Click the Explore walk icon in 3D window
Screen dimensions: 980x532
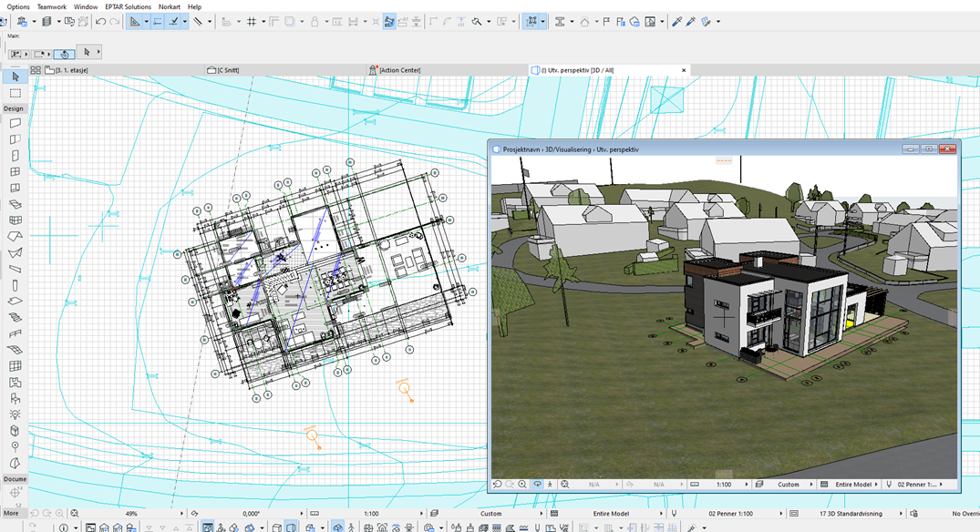(550, 485)
